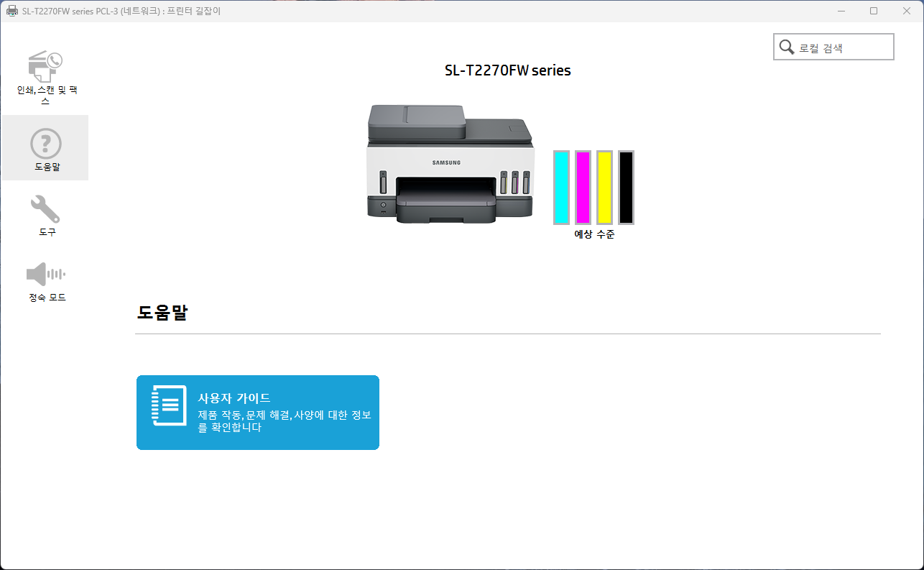
Task: Open the wrench Tools icon
Action: [45, 208]
